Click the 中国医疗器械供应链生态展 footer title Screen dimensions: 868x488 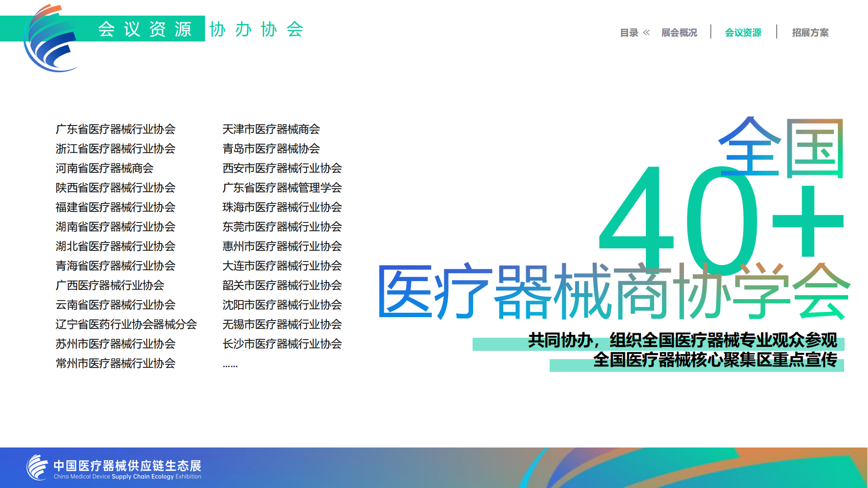click(127, 466)
